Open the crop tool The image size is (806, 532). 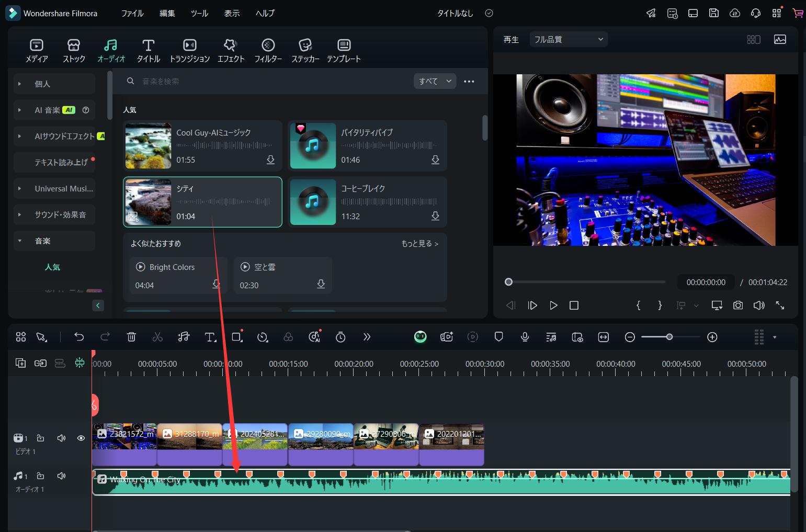pos(237,337)
